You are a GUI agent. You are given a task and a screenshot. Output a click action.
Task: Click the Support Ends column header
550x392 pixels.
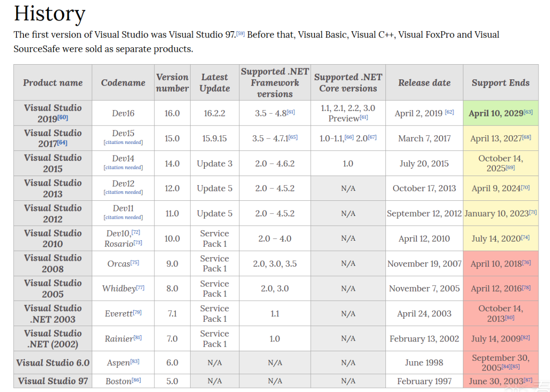coord(500,83)
